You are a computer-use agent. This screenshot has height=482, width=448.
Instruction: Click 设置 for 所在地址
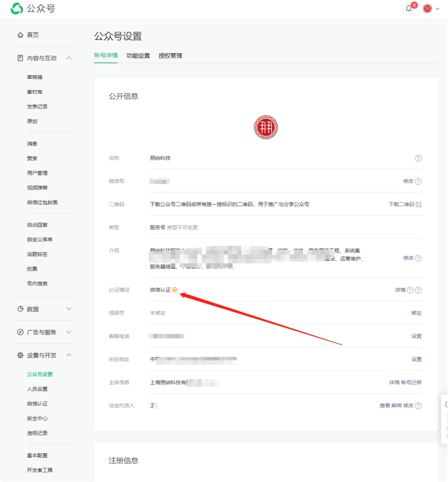(x=416, y=359)
